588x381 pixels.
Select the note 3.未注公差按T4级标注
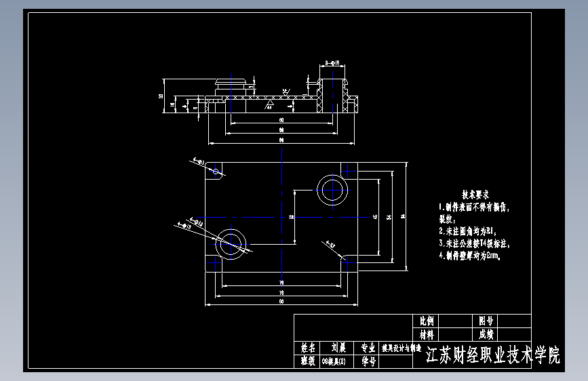[x=474, y=243]
